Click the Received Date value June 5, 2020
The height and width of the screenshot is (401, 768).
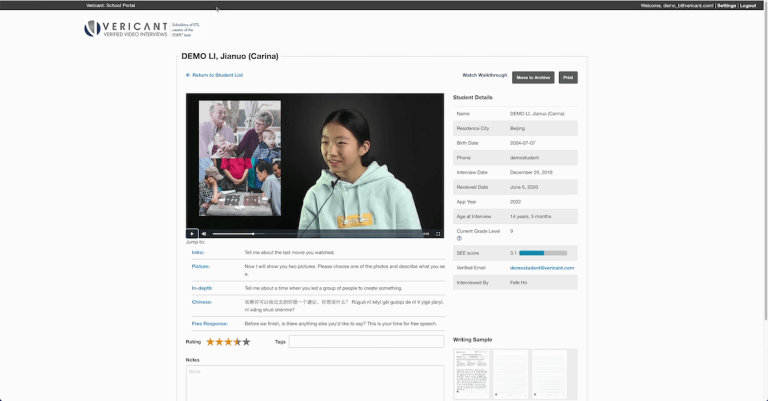coord(524,187)
